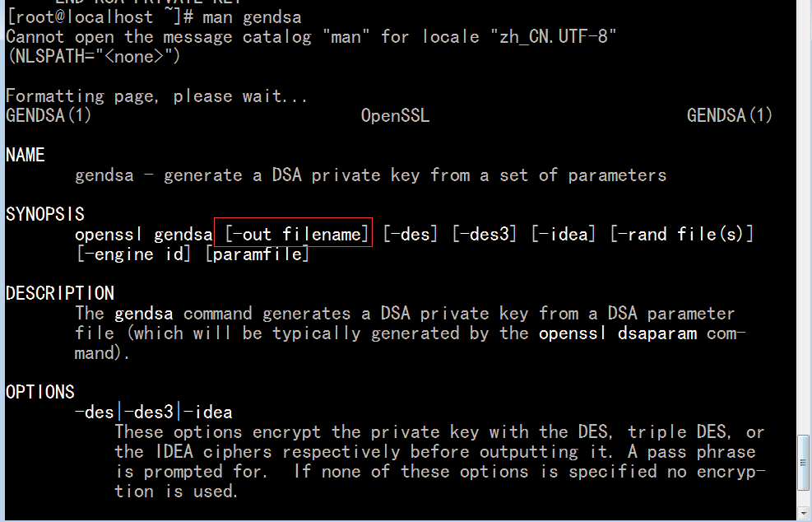The image size is (812, 522).
Task: Click the bold 'openssl dsaparam' text
Action: (x=618, y=333)
